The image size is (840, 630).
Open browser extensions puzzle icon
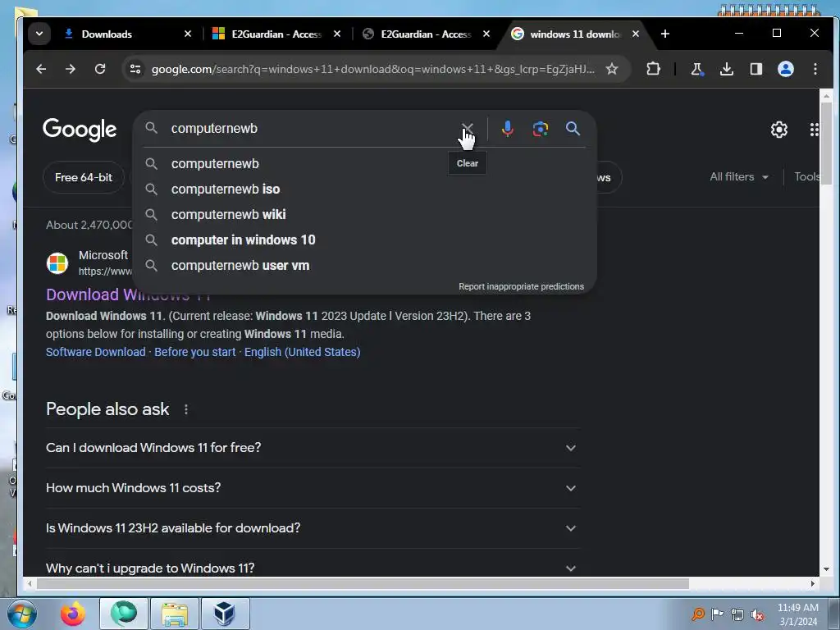coord(653,69)
